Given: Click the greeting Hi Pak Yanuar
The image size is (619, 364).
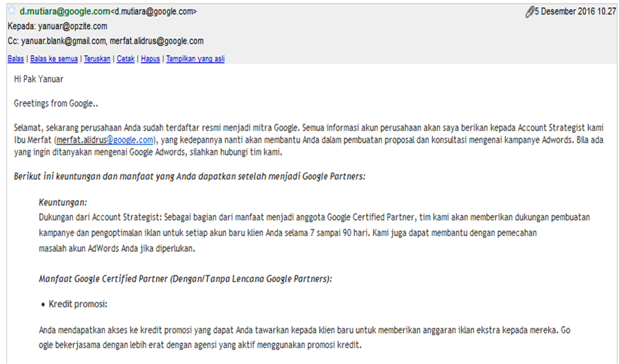Looking at the screenshot, I should [39, 79].
